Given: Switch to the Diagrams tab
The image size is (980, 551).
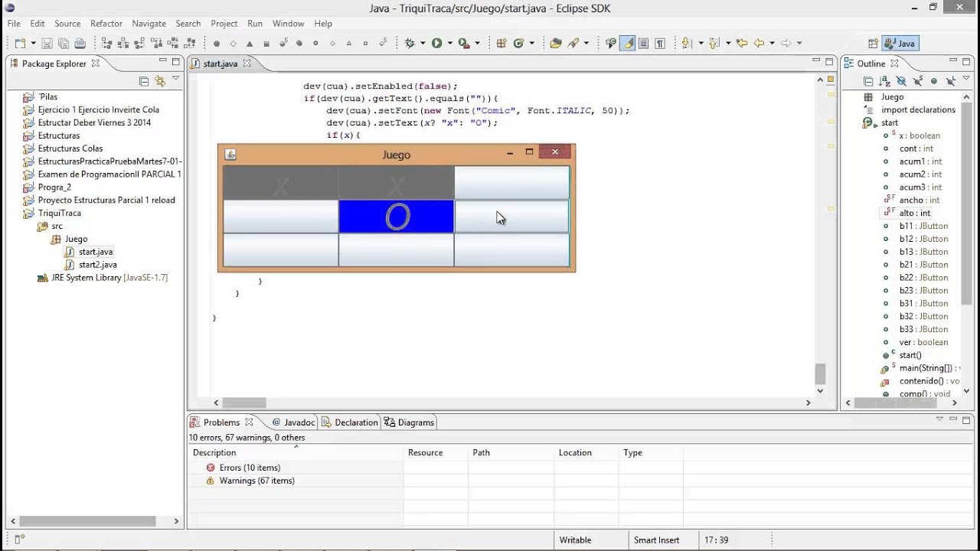Looking at the screenshot, I should click(x=410, y=422).
